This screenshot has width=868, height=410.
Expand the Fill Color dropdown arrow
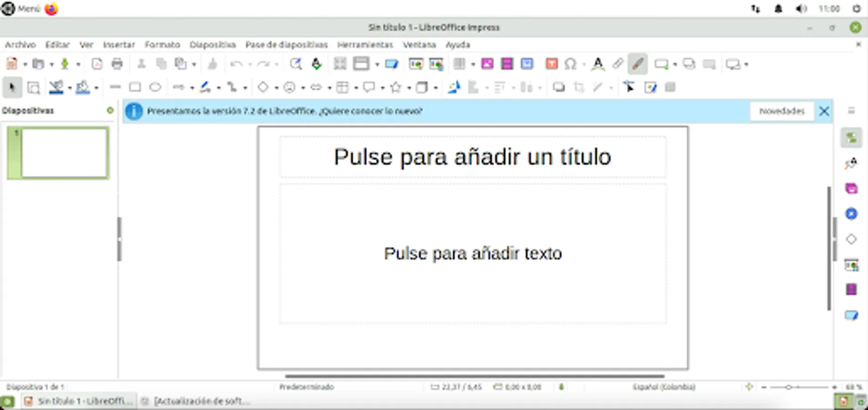(x=96, y=87)
